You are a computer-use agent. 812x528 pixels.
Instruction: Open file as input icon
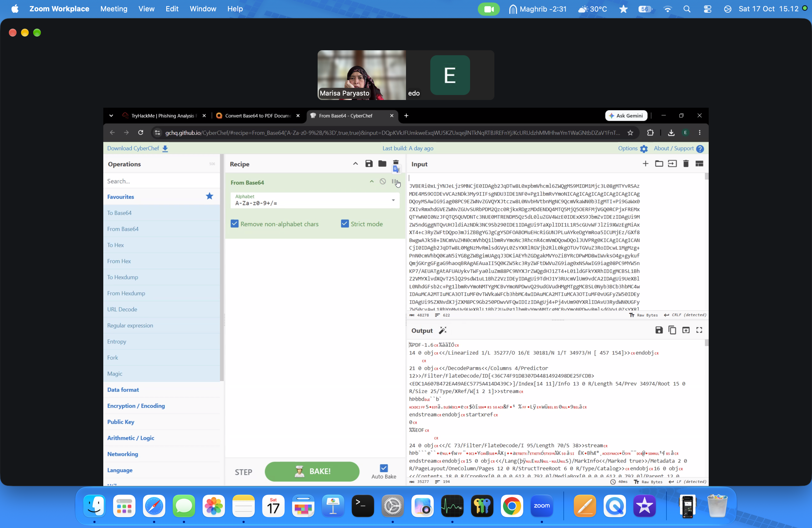tap(672, 164)
